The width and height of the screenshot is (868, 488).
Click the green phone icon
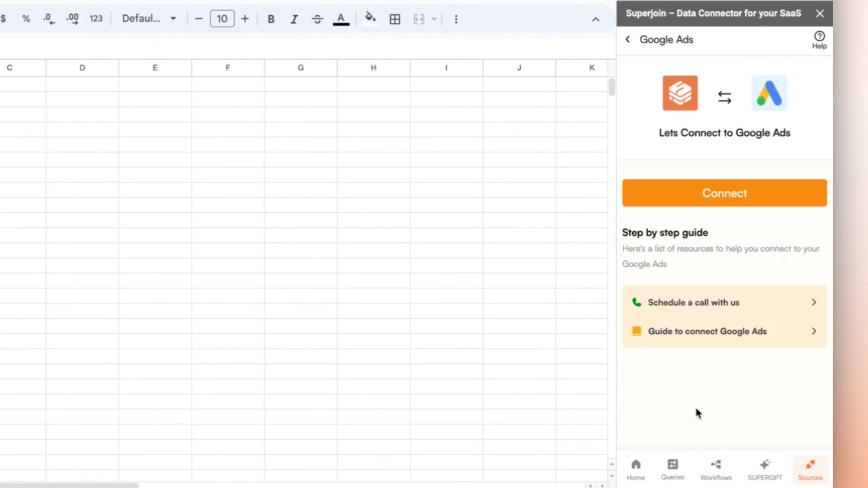pos(637,302)
